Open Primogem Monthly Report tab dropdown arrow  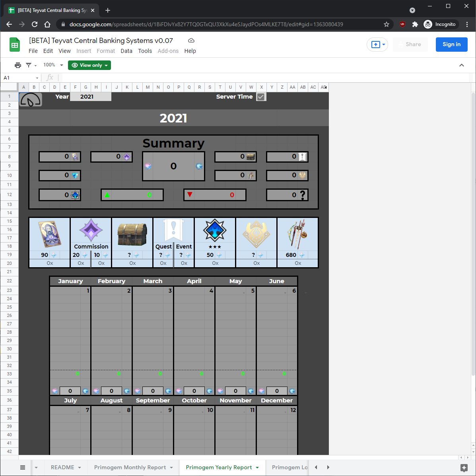click(x=171, y=468)
